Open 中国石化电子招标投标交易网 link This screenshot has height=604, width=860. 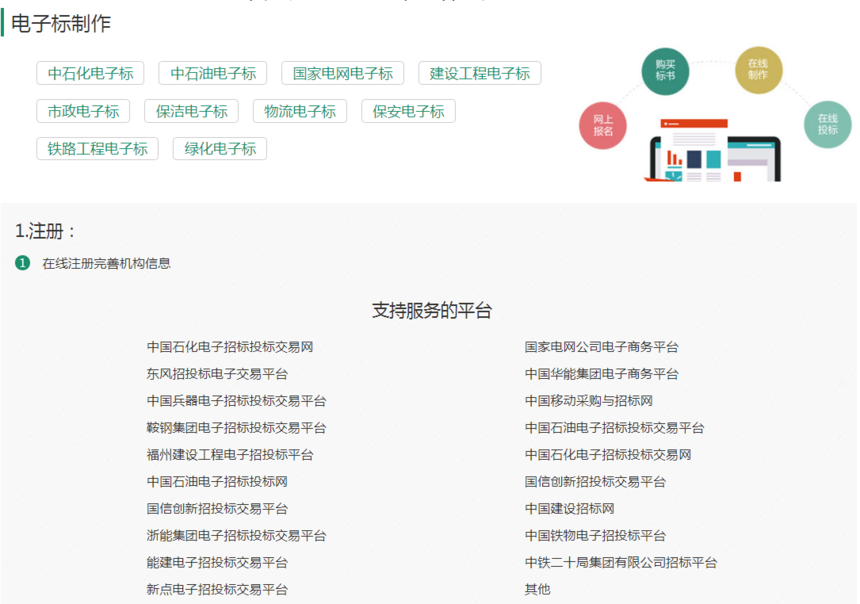click(x=230, y=347)
